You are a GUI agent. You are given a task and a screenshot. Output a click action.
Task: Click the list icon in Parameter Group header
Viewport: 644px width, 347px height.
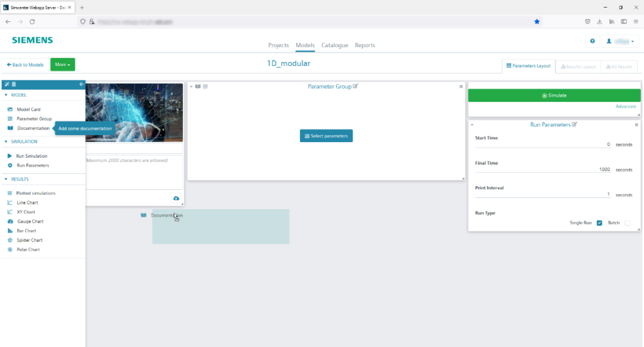[x=206, y=87]
